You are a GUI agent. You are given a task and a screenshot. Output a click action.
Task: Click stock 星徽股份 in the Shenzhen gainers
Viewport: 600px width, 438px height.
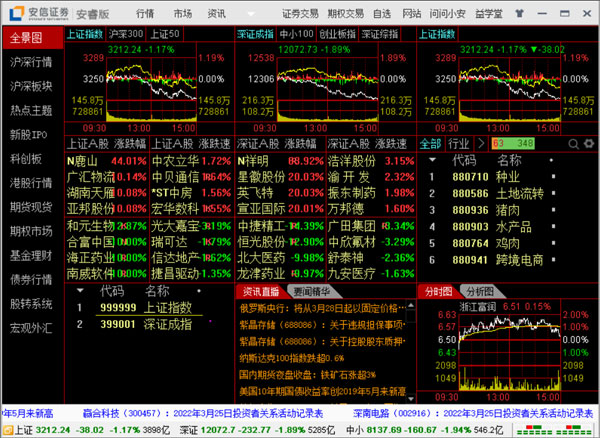tap(261, 177)
